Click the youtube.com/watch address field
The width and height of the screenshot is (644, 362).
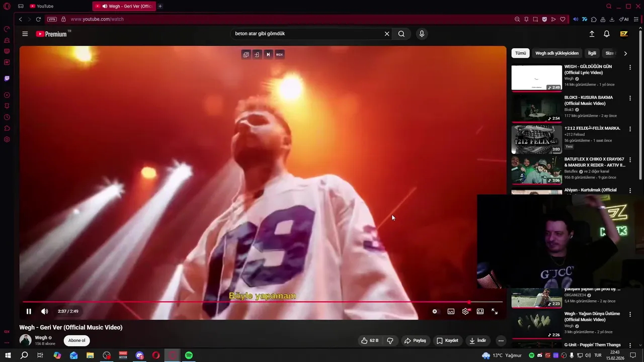(97, 19)
